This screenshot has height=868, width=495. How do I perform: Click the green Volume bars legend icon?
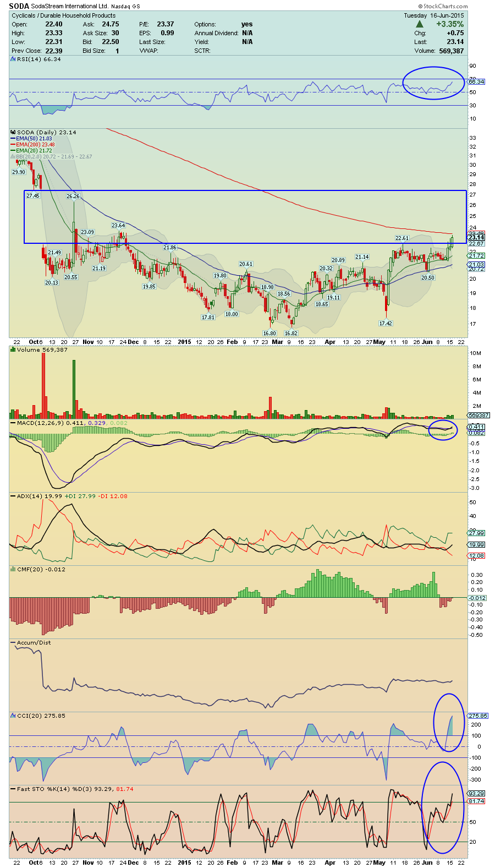tap(13, 350)
